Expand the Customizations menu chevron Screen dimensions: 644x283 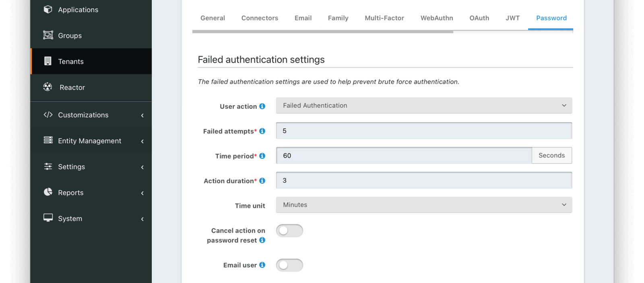[142, 115]
